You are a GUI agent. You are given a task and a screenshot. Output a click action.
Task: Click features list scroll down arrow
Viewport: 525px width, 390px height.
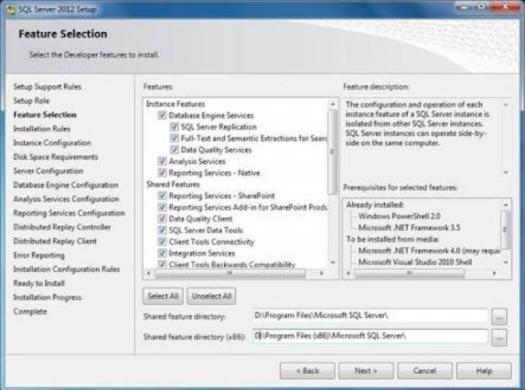333,262
